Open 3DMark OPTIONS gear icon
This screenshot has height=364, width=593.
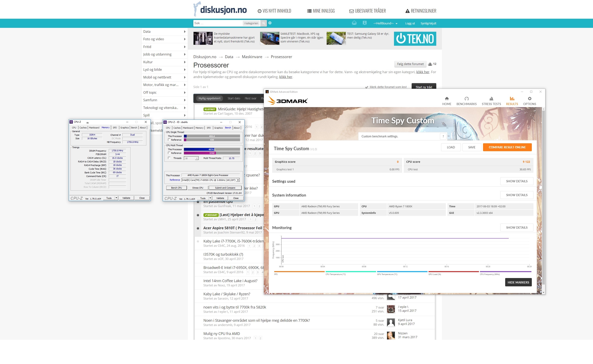point(529,98)
